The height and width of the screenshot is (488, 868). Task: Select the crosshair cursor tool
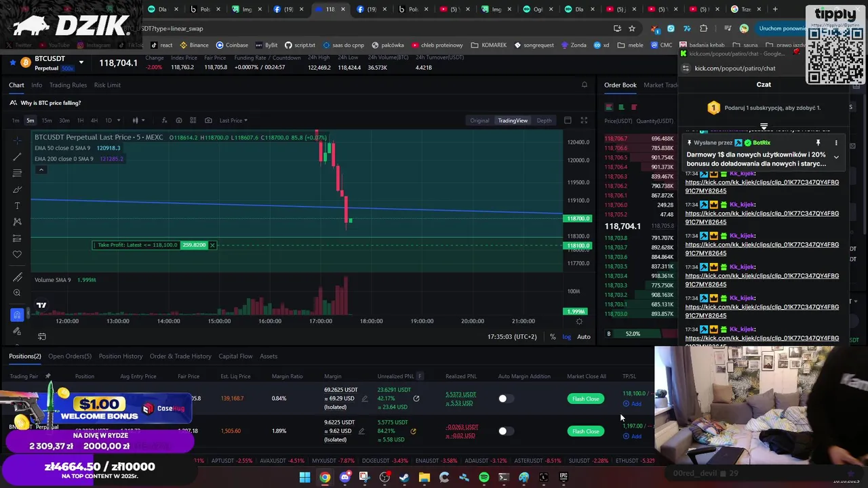(17, 140)
